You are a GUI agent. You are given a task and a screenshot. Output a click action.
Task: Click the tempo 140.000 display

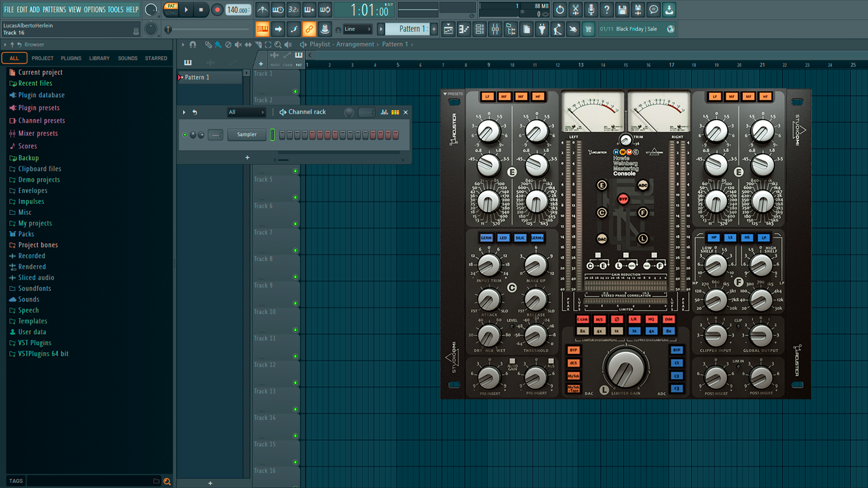(x=238, y=10)
